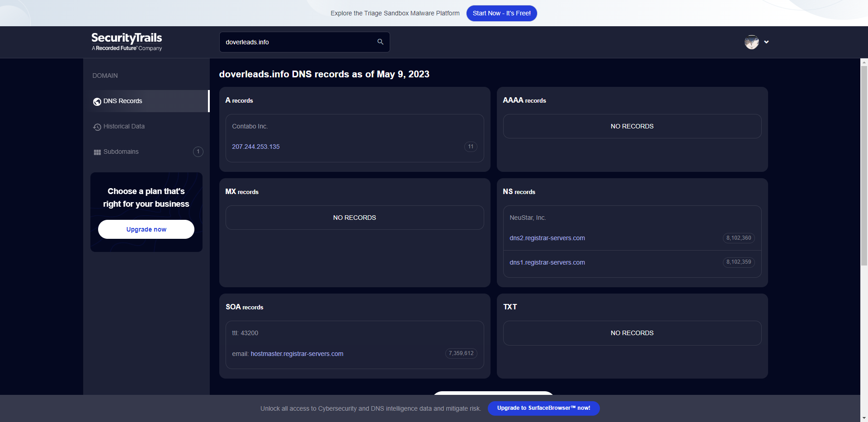The height and width of the screenshot is (422, 868).
Task: Click the Contabo Inc. provider text
Action: point(250,126)
